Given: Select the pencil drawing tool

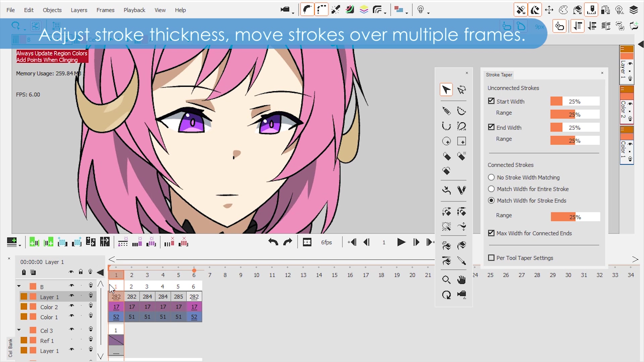Looking at the screenshot, I should point(446,111).
